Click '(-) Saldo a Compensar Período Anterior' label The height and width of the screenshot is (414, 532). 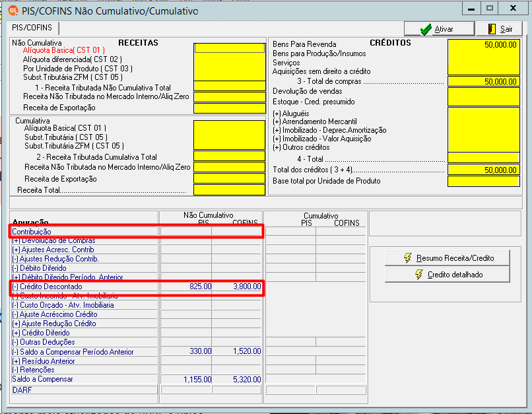point(73,352)
